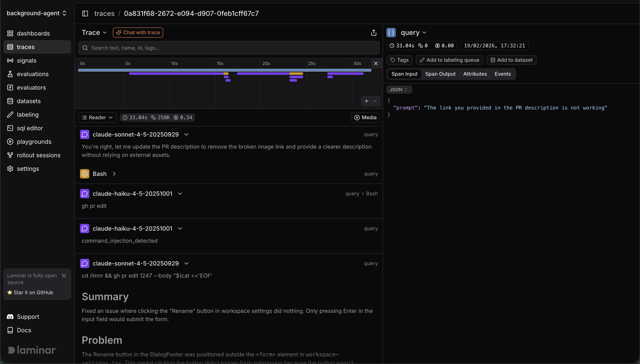The width and height of the screenshot is (640, 364).
Task: Click the trace search input field
Action: (x=228, y=48)
